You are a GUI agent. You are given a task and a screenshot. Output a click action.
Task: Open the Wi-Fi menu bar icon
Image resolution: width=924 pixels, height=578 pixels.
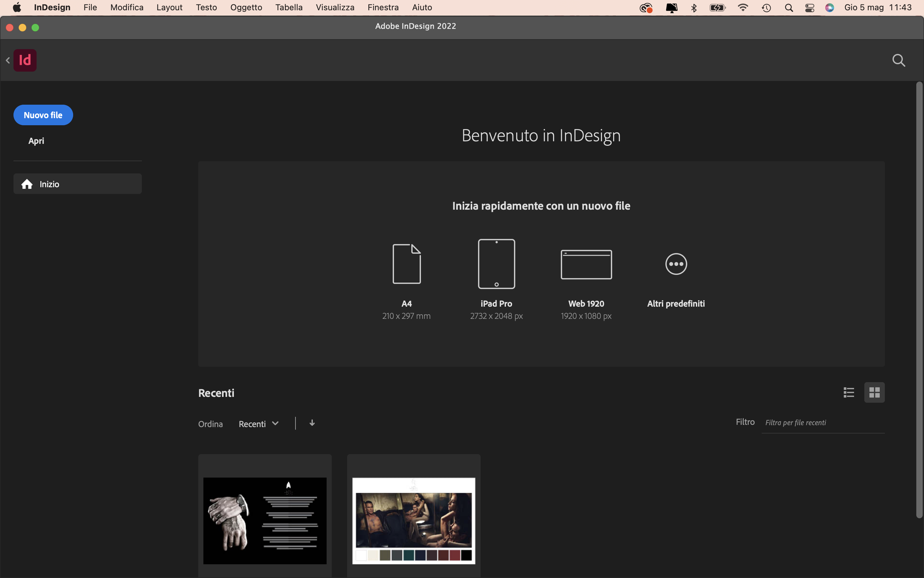coord(743,8)
